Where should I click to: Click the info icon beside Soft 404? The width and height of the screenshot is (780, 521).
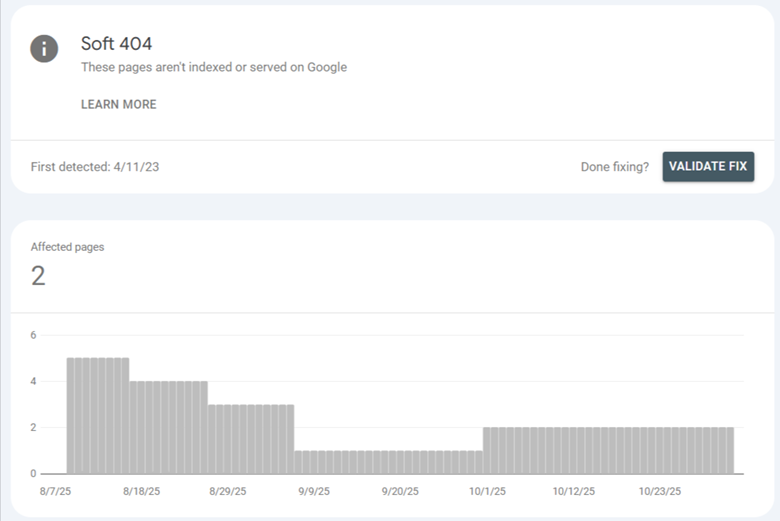click(44, 48)
